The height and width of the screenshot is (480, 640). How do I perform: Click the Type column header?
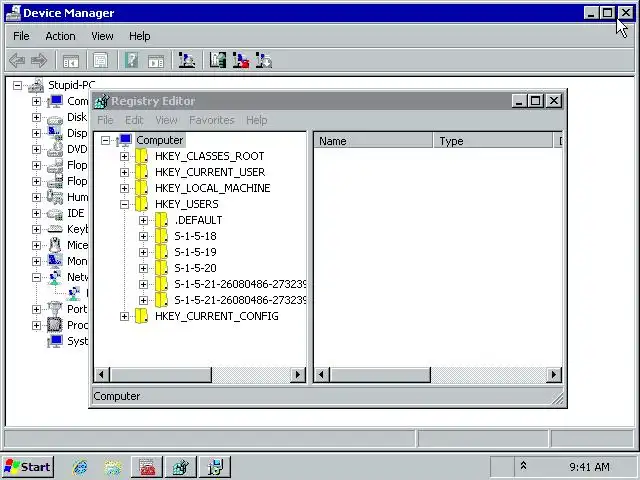click(x=493, y=141)
